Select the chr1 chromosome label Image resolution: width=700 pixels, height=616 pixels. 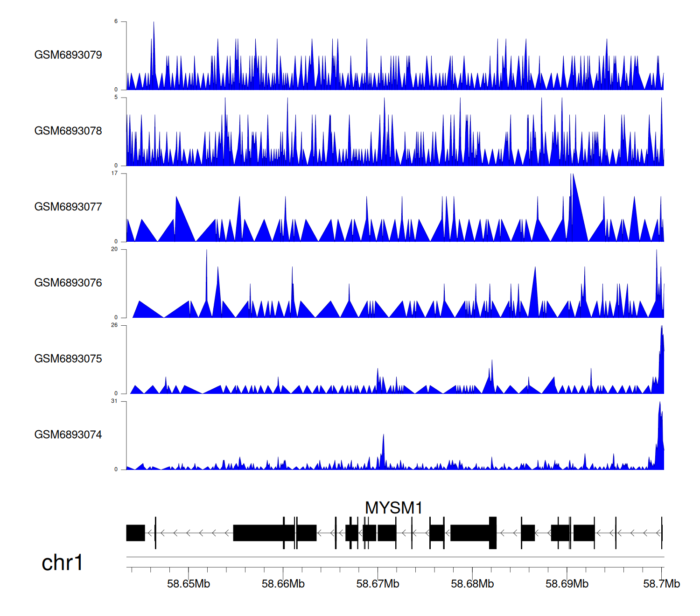point(62,563)
